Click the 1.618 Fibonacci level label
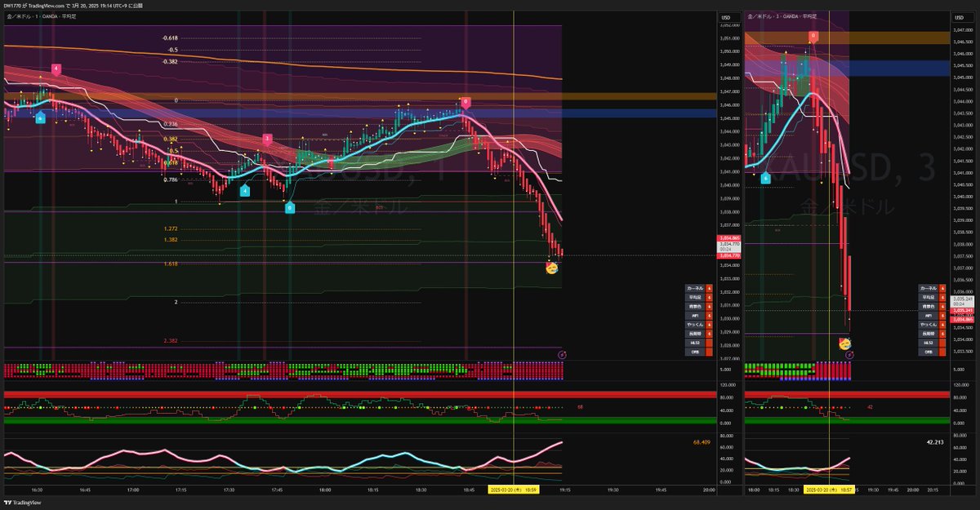This screenshot has width=980, height=510. [170, 264]
